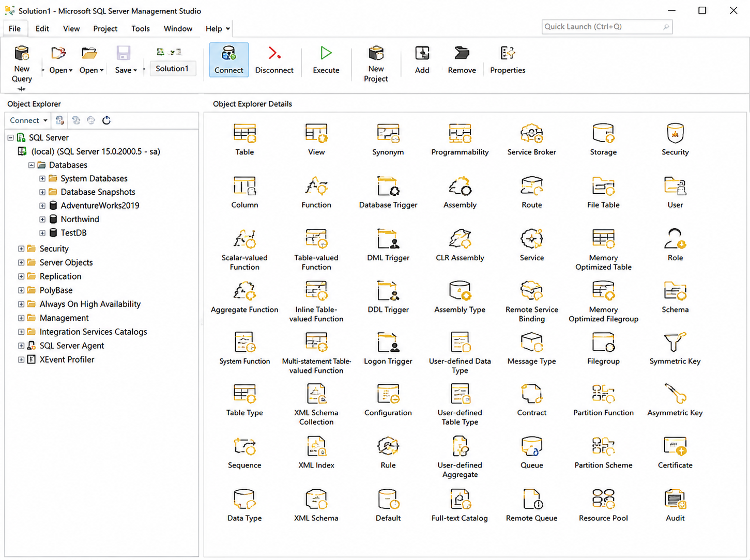The height and width of the screenshot is (560, 750).
Task: Open the Help menu
Action: pos(218,28)
